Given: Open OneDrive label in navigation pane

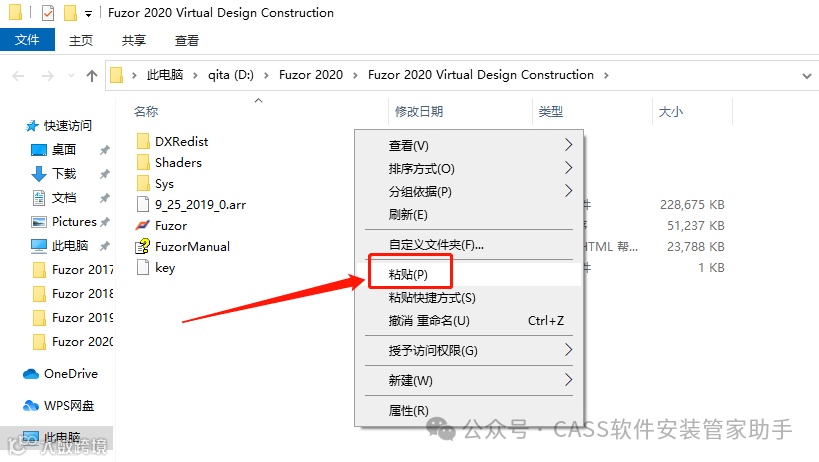Looking at the screenshot, I should (71, 374).
